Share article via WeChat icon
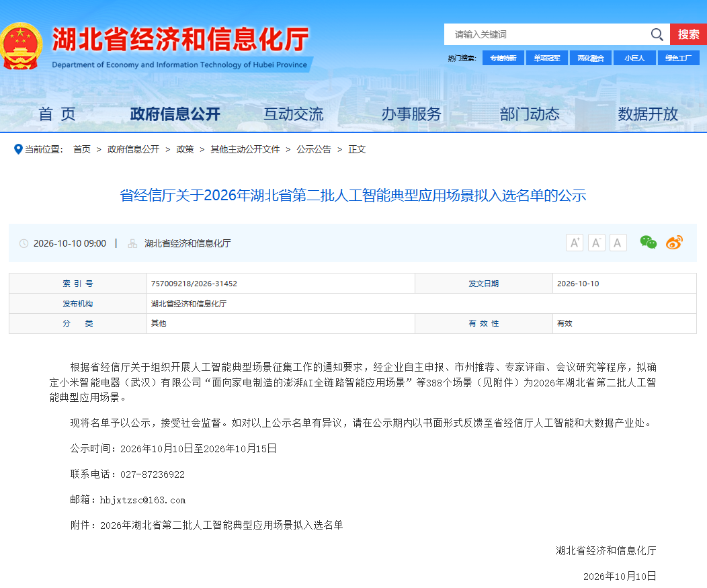 click(x=649, y=243)
